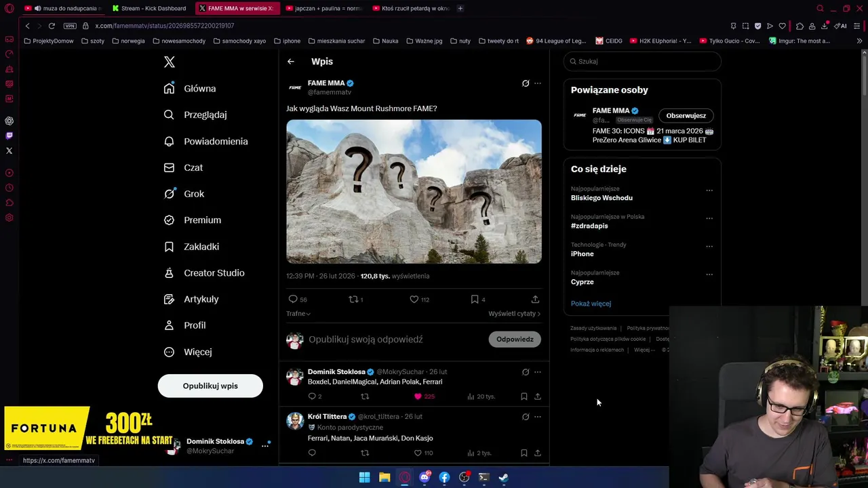Repost Król Tlittera's reply
This screenshot has width=868, height=488.
click(x=365, y=453)
